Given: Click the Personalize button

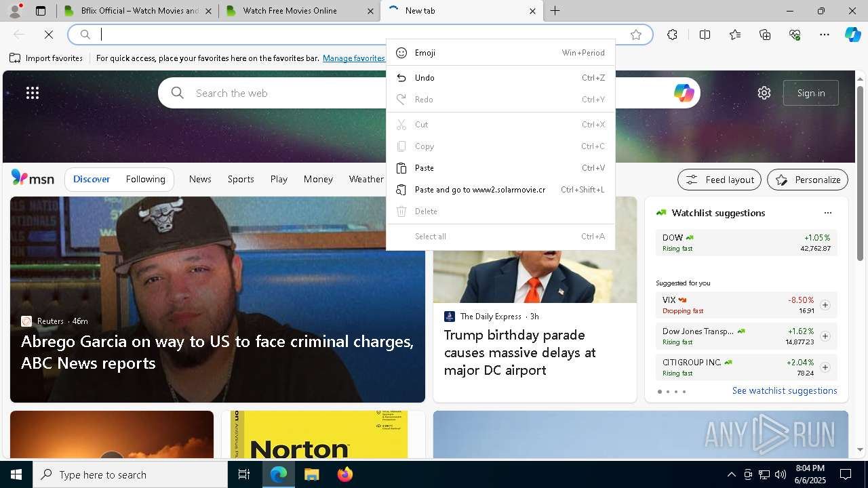Looking at the screenshot, I should click(x=808, y=180).
